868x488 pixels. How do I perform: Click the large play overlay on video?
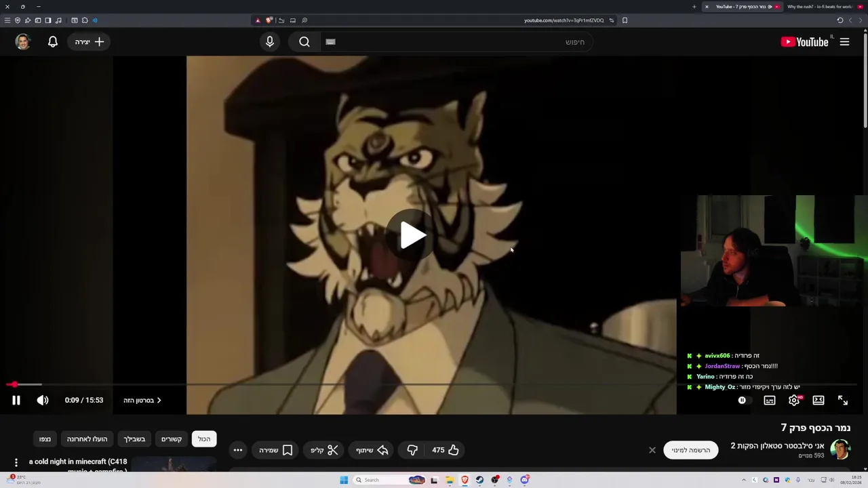[412, 235]
